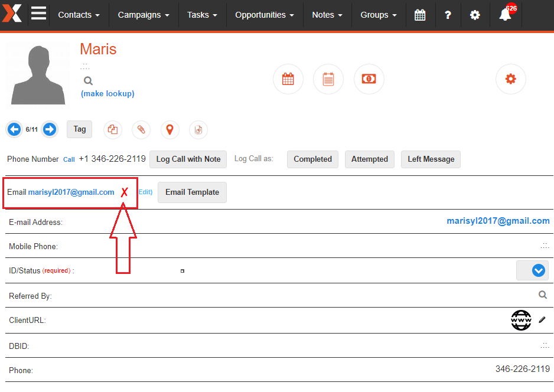Click the map location pin icon
554x392 pixels.
coord(170,130)
